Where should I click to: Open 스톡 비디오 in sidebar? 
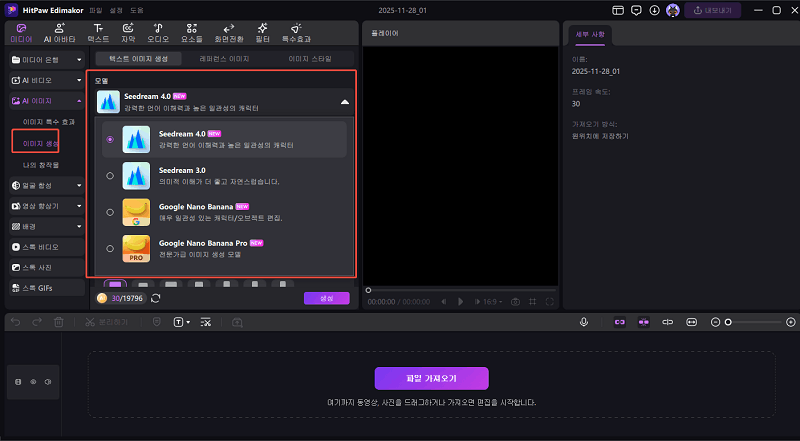[46, 247]
